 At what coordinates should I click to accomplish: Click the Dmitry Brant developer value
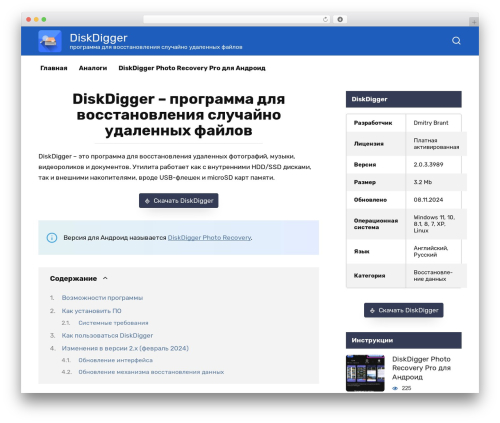click(x=431, y=123)
